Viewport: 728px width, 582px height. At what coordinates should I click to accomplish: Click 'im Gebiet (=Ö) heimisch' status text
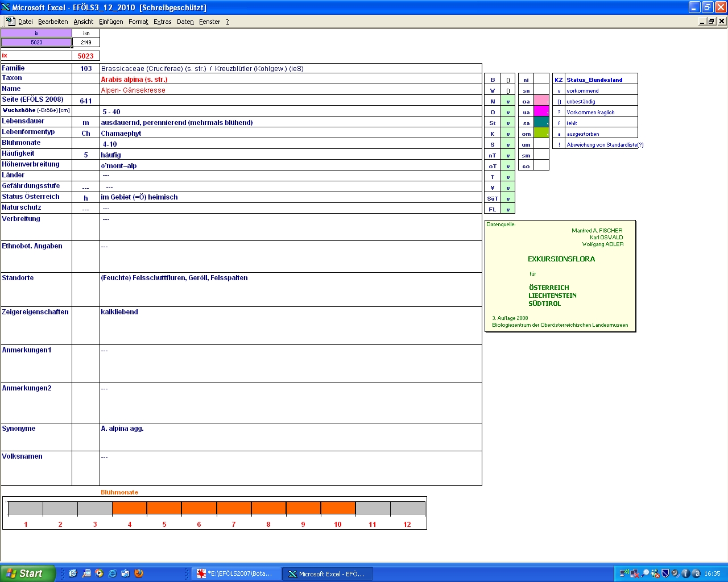139,197
